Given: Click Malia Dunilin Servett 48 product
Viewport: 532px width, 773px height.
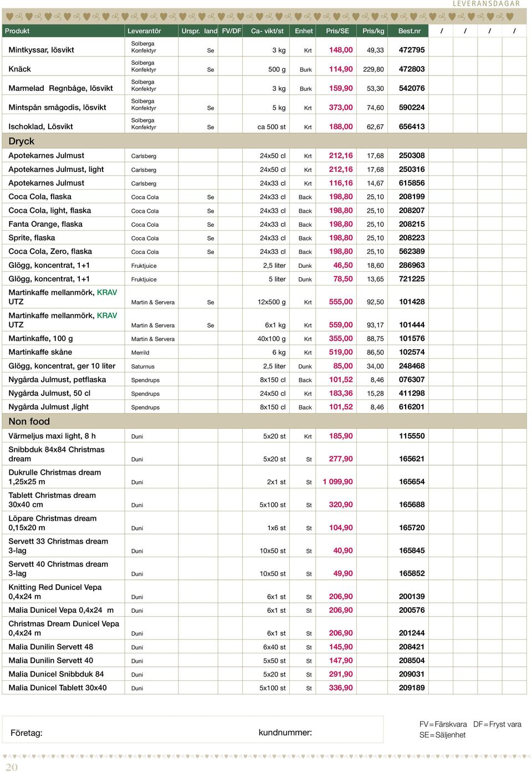Looking at the screenshot, I should click(51, 647).
